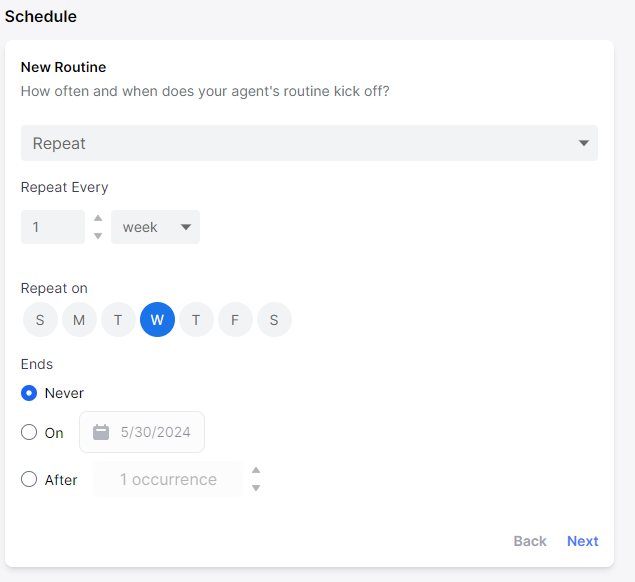The height and width of the screenshot is (582, 635).
Task: Toggle Friday day circle
Action: (x=235, y=320)
